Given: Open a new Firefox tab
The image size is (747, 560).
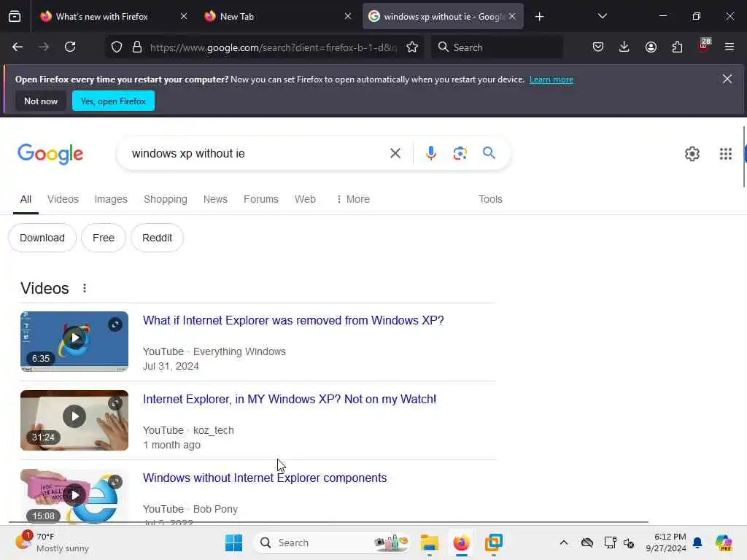Looking at the screenshot, I should [x=539, y=17].
